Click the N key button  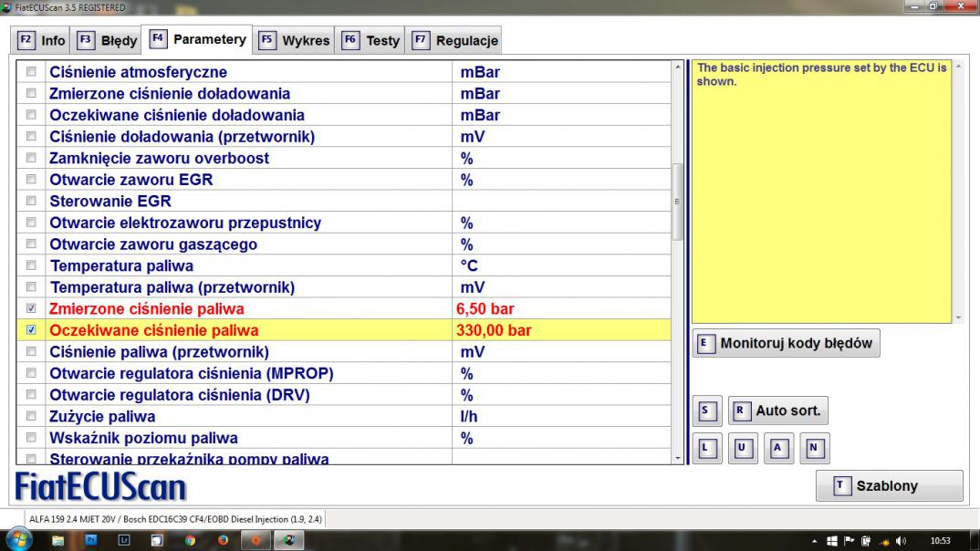(814, 448)
